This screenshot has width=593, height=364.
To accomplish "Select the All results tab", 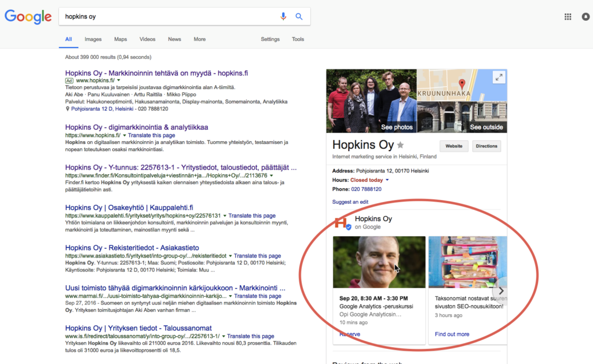I will click(x=68, y=39).
